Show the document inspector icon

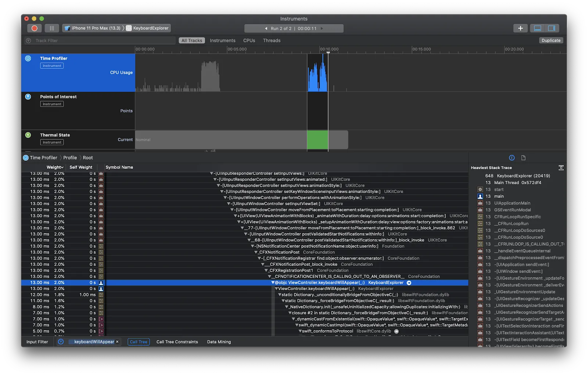523,158
